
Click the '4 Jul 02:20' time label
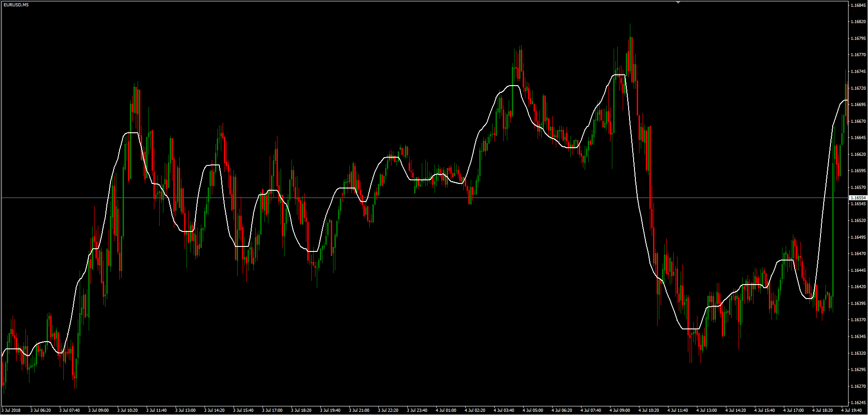click(475, 410)
